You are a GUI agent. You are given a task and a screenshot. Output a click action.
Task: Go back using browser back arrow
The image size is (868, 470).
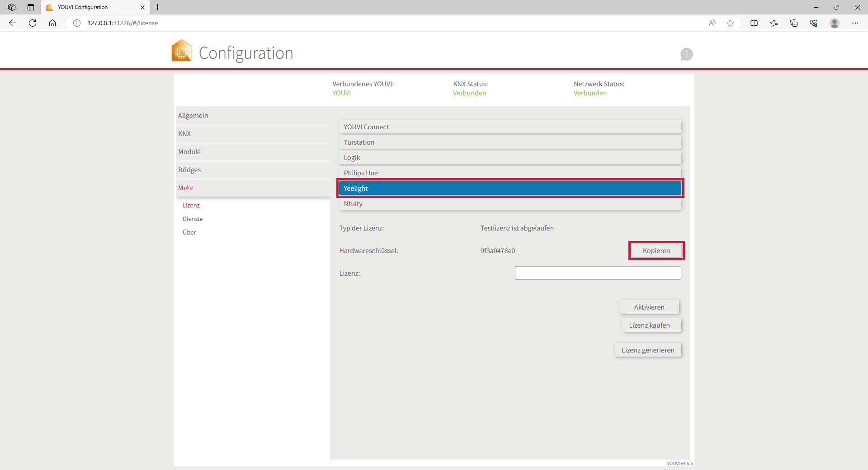pyautogui.click(x=13, y=23)
